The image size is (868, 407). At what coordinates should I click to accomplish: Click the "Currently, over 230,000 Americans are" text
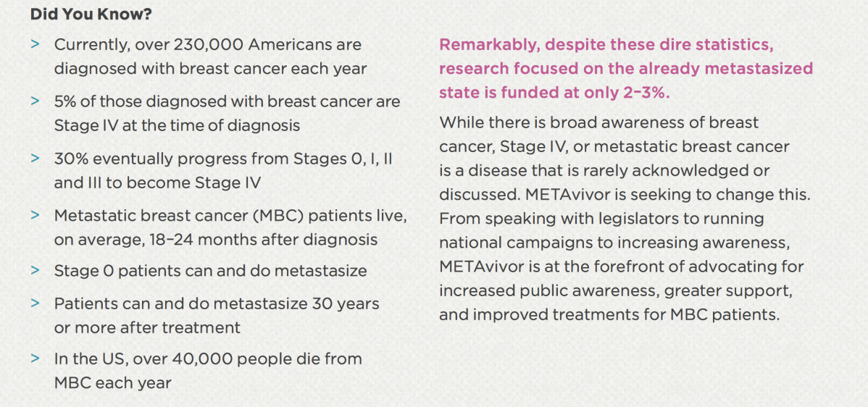[207, 45]
